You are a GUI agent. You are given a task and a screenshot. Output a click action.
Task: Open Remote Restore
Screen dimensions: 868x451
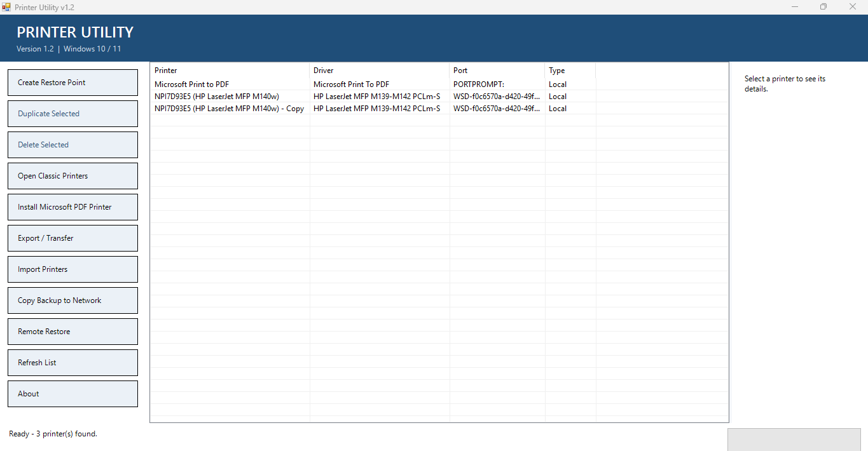tap(72, 332)
